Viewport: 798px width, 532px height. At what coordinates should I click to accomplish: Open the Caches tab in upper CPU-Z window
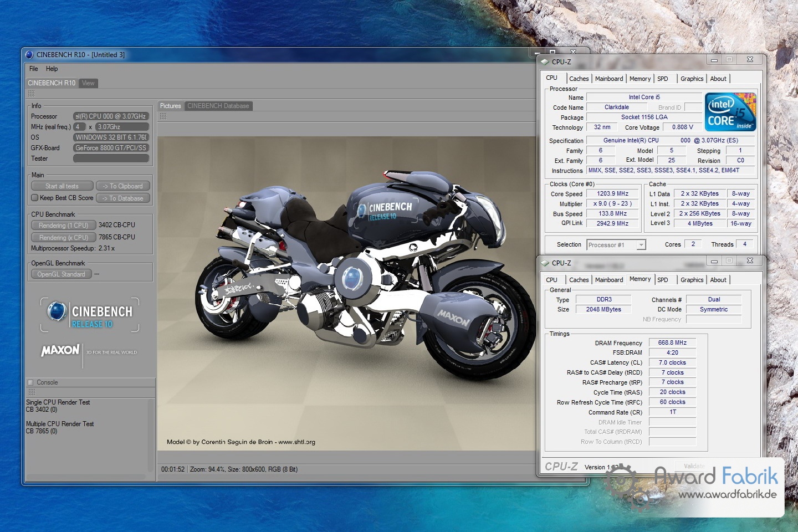pyautogui.click(x=579, y=79)
